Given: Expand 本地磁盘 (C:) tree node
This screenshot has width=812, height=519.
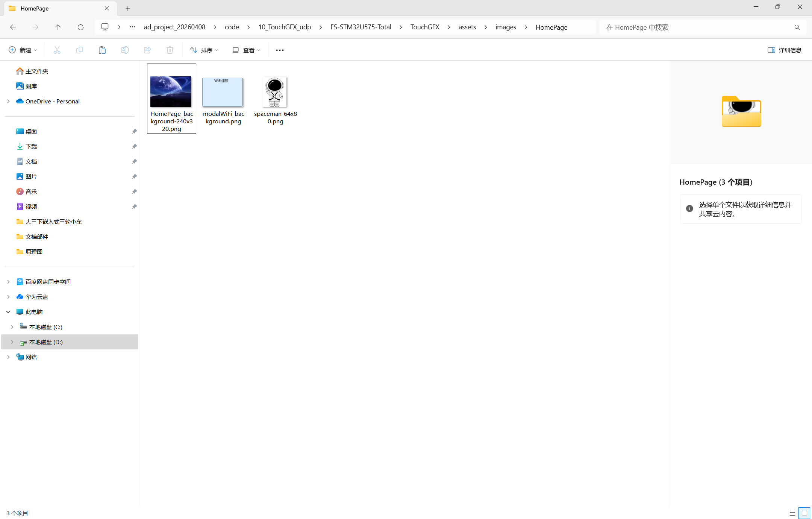Looking at the screenshot, I should click(x=12, y=327).
